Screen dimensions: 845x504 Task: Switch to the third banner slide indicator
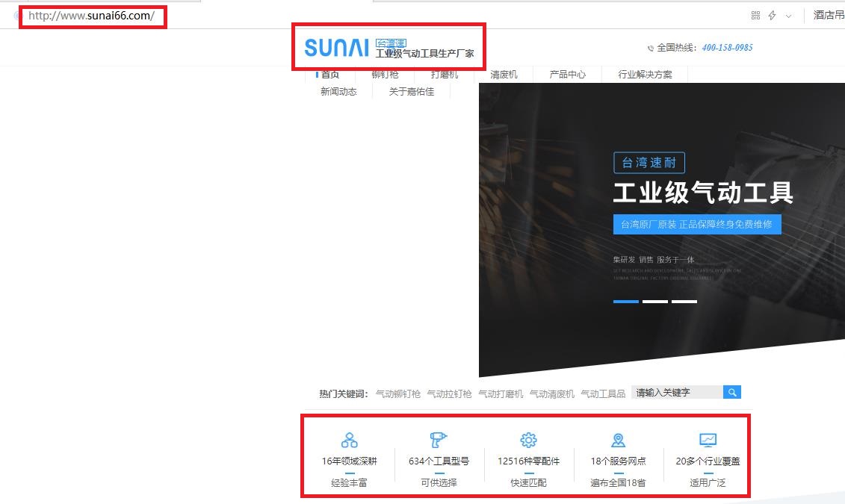pyautogui.click(x=684, y=302)
